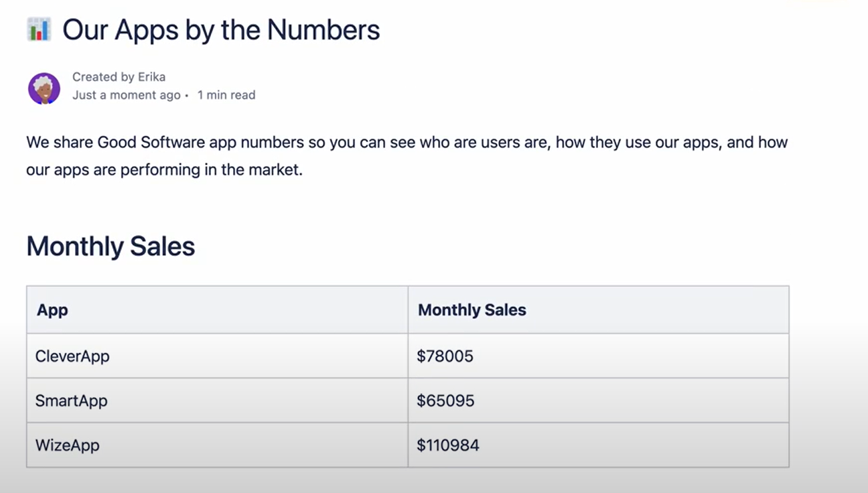Click the "Just a moment ago" timestamp

[126, 95]
